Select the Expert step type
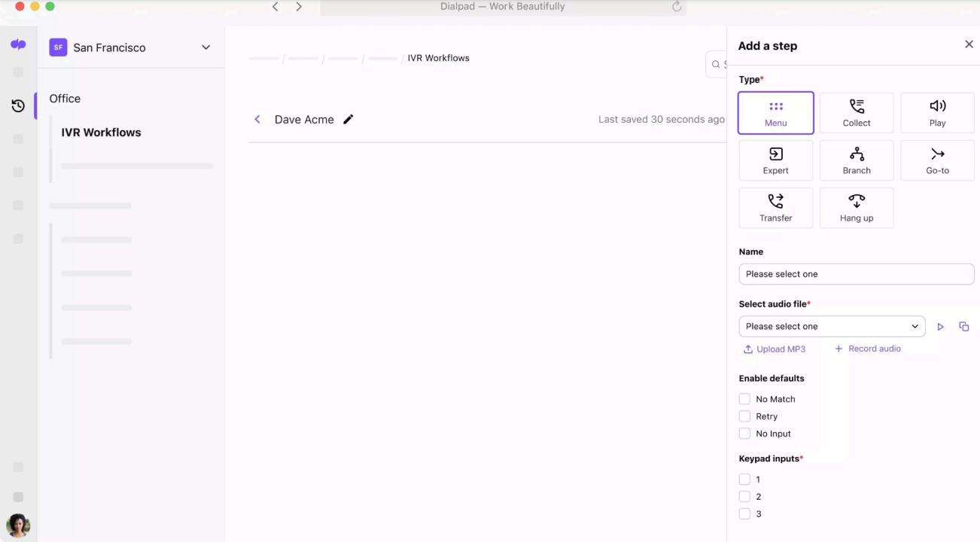 (775, 160)
